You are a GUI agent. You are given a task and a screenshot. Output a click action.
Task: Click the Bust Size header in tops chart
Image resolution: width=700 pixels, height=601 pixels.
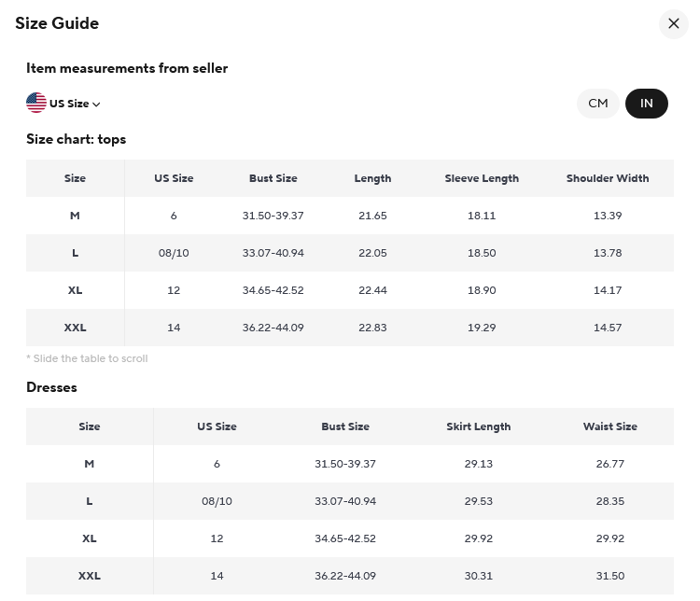[273, 178]
